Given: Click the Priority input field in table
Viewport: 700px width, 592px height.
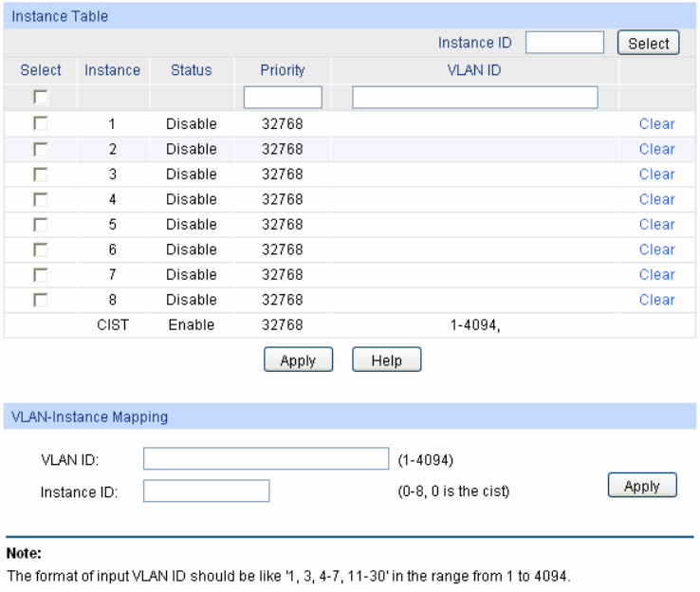Looking at the screenshot, I should [283, 97].
